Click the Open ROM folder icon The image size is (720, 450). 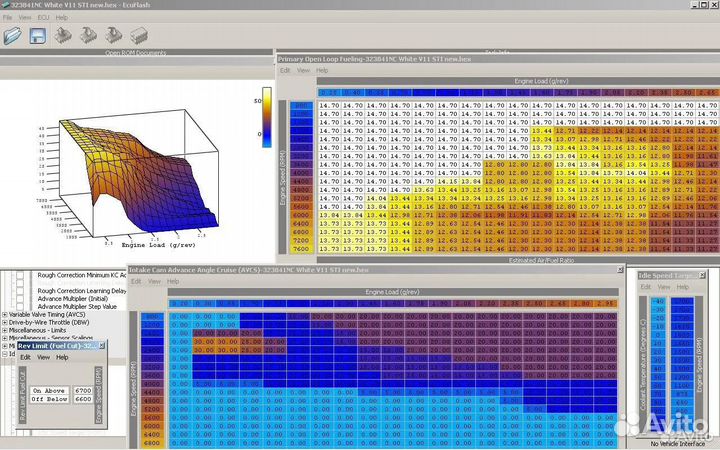click(13, 35)
